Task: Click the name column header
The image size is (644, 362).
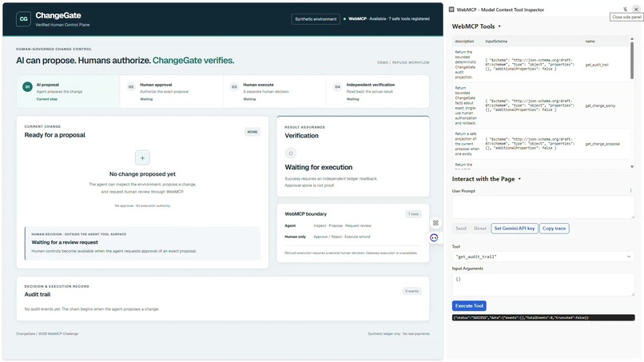Action: point(590,42)
